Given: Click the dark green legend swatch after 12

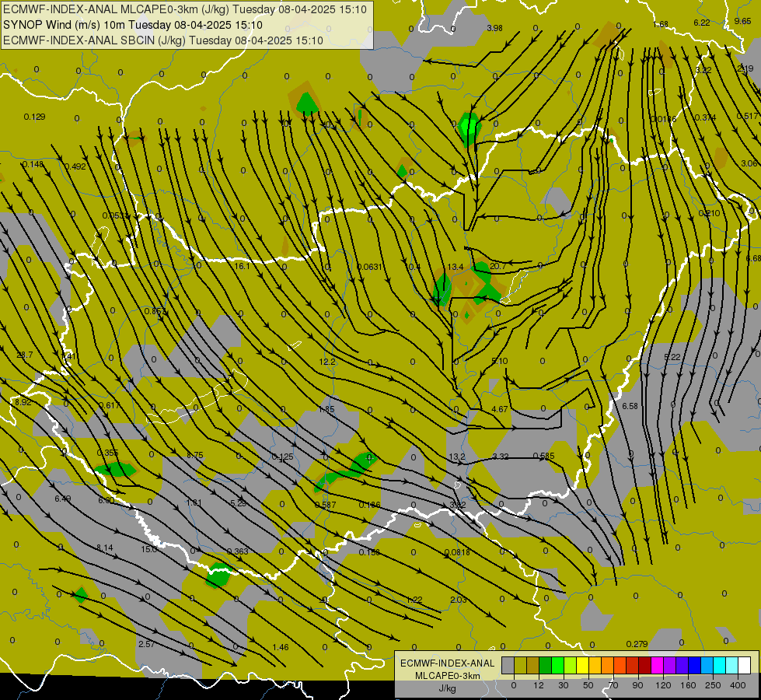Looking at the screenshot, I should pyautogui.click(x=546, y=665).
